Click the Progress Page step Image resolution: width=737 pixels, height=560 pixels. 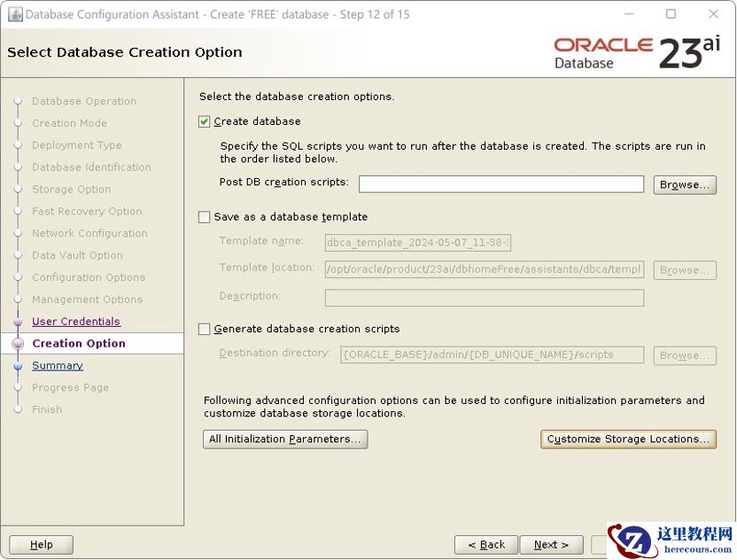point(71,388)
